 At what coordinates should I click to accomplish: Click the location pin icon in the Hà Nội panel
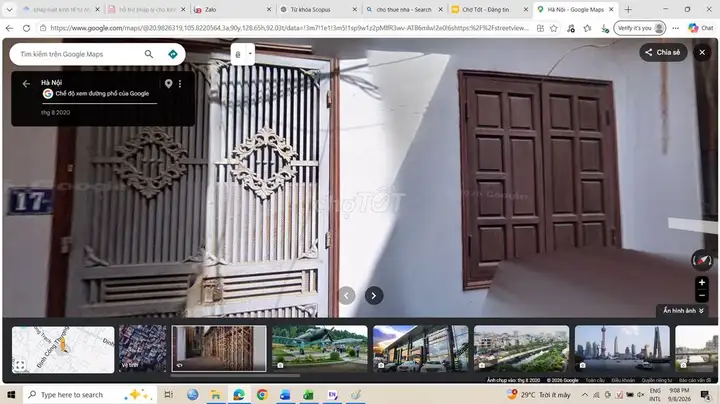[168, 84]
